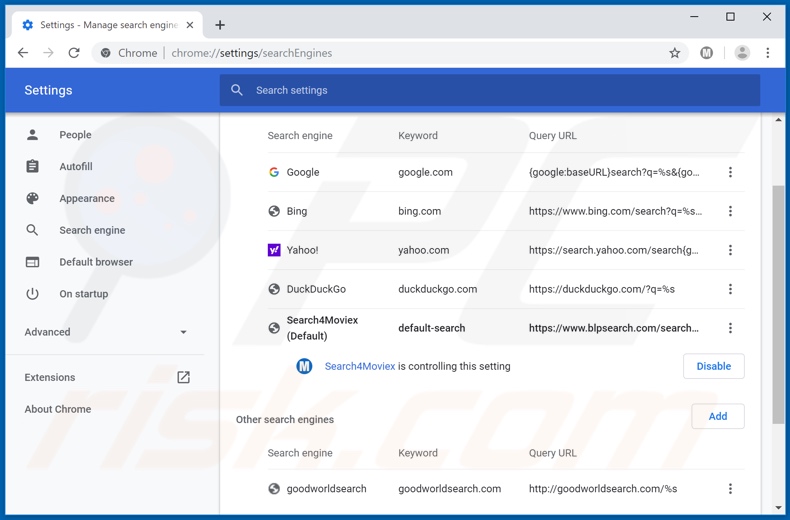Viewport: 790px width, 520px height.
Task: Click the duckduckgo.com keyword cell
Action: 437,289
